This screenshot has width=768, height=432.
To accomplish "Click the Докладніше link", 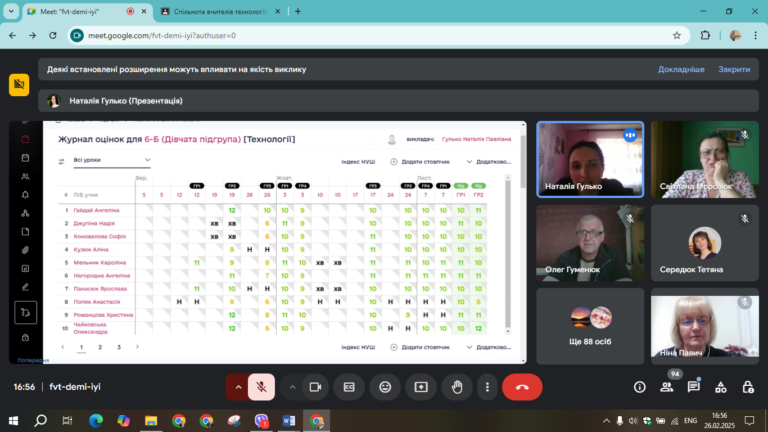I will click(681, 69).
